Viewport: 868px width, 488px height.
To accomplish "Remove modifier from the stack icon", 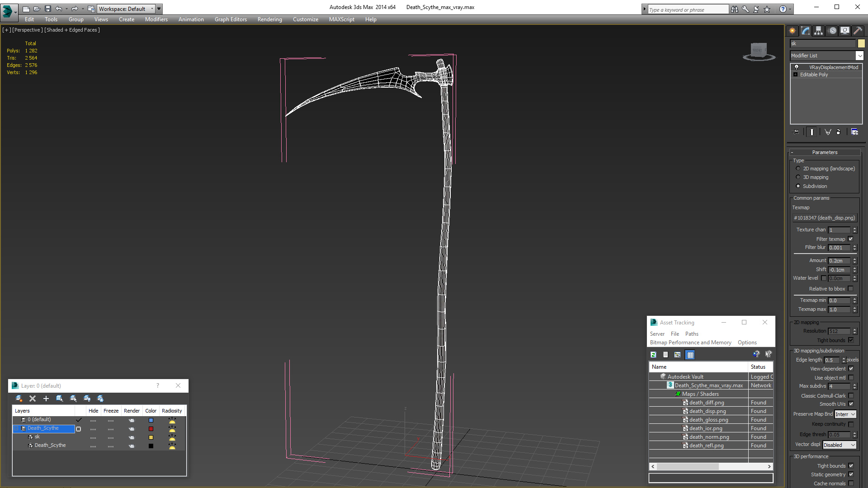I will 839,132.
